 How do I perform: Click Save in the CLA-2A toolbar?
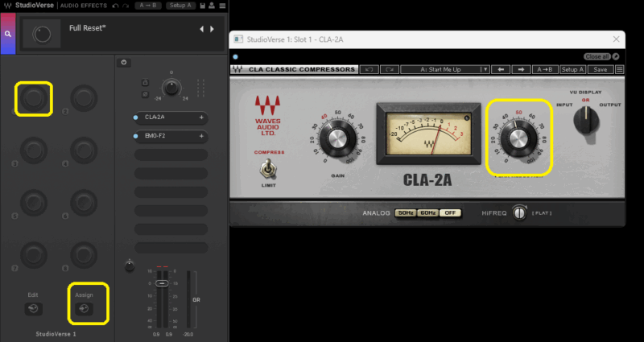tap(600, 69)
